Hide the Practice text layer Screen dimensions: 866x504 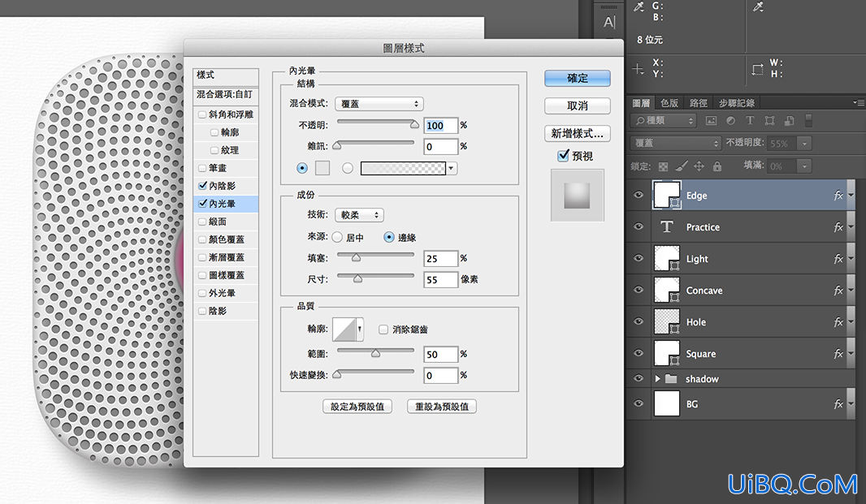click(639, 227)
